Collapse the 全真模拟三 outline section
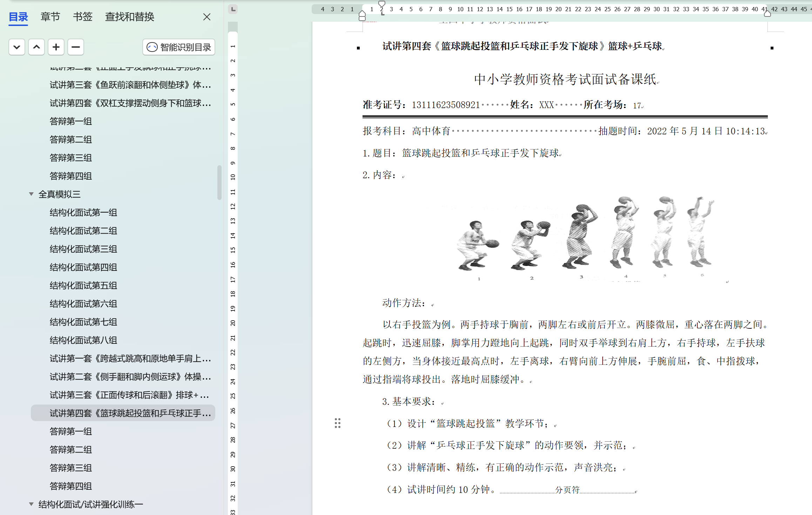This screenshot has width=812, height=515. pyautogui.click(x=31, y=194)
